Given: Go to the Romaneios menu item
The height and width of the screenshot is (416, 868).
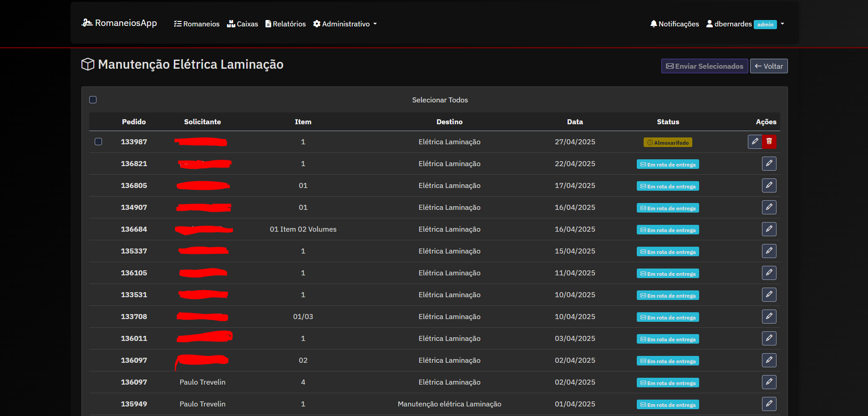Looking at the screenshot, I should click(x=197, y=24).
